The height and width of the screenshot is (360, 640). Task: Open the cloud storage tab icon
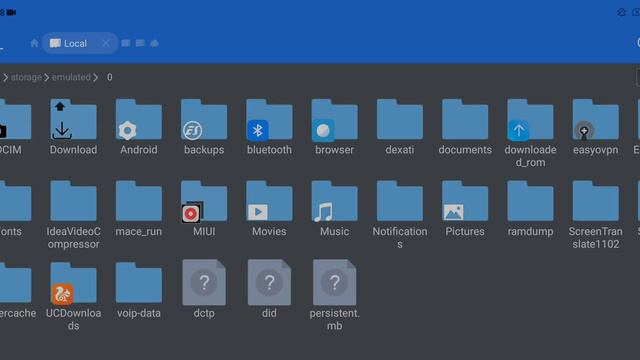pyautogui.click(x=154, y=43)
